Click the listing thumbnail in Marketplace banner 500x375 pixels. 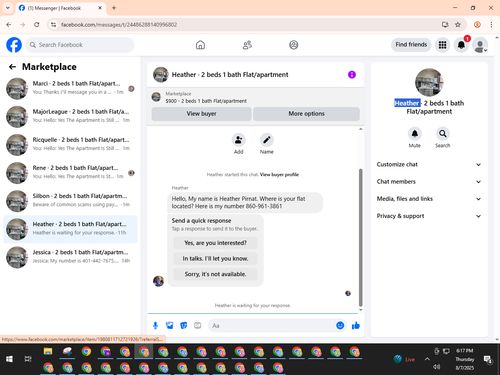pyautogui.click(x=156, y=97)
